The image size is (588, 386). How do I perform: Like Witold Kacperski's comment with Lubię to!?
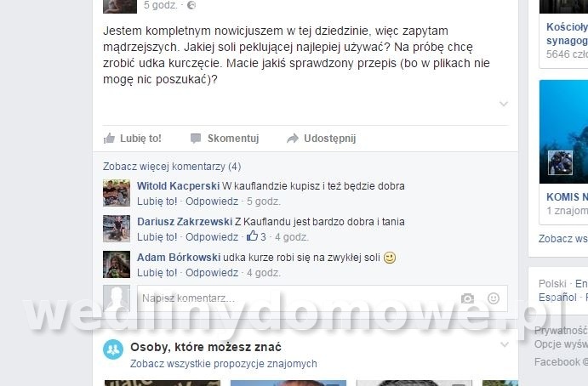[x=157, y=202]
